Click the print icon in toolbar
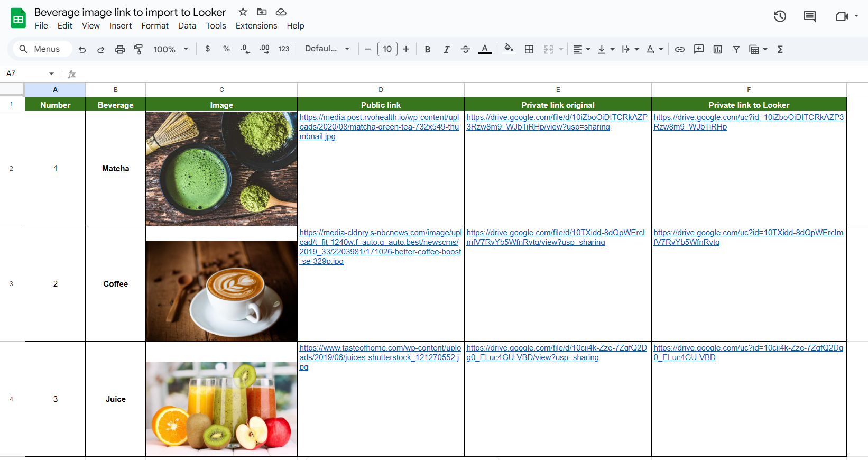 coord(120,49)
